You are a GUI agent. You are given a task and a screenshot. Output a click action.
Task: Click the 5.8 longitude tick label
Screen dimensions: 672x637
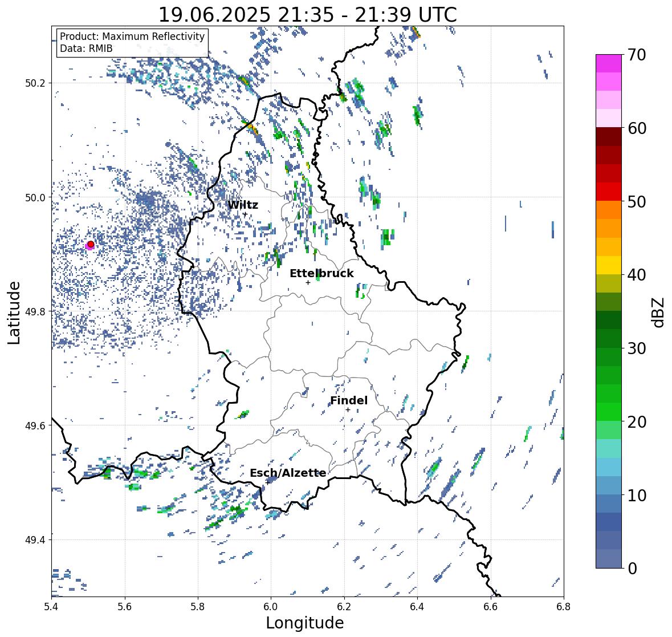pos(198,607)
